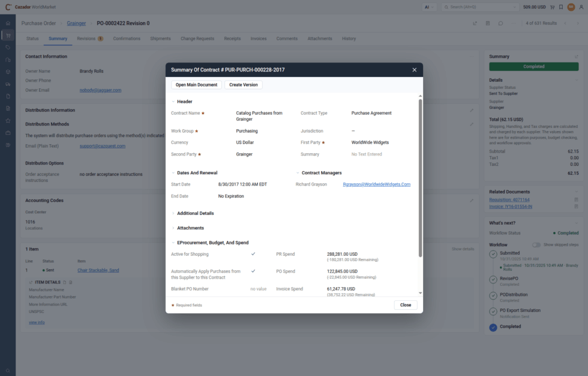The height and width of the screenshot is (376, 588).
Task: Open Requisition: 4071164 link
Action: pyautogui.click(x=509, y=199)
